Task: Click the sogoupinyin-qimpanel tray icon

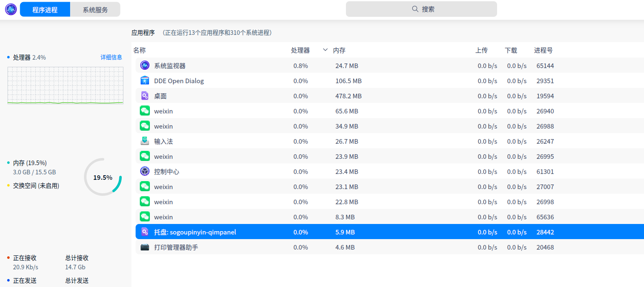Action: 145,232
